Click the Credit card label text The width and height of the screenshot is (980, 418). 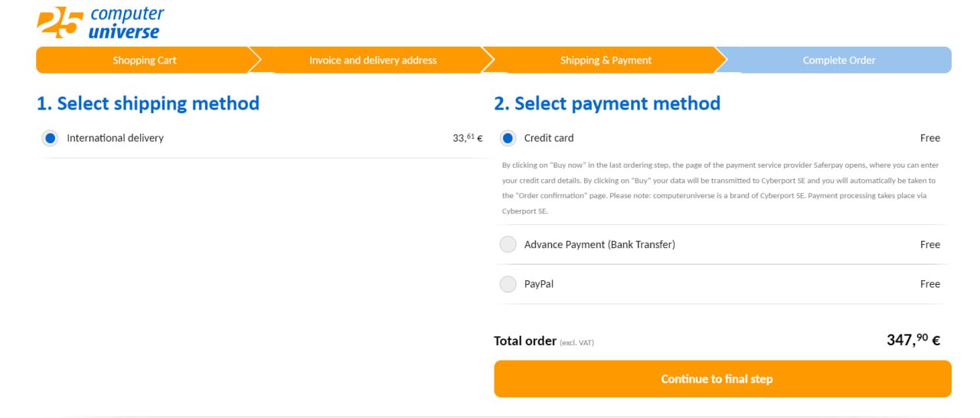point(549,139)
